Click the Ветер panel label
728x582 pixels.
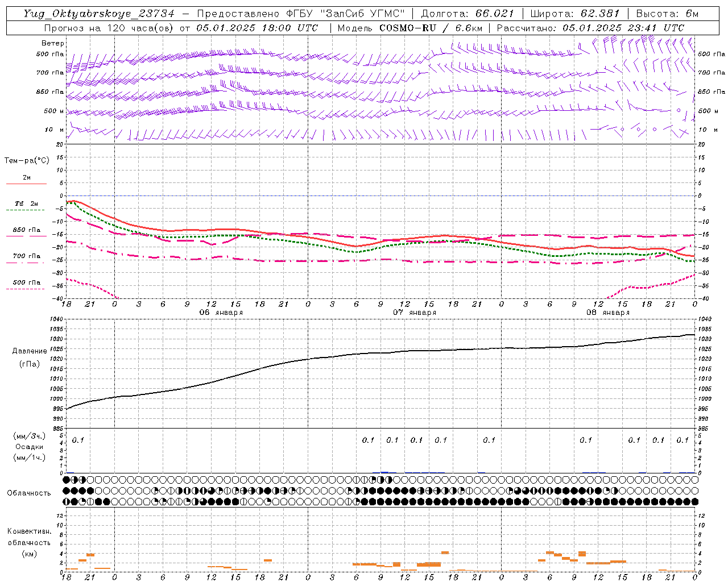pos(53,43)
